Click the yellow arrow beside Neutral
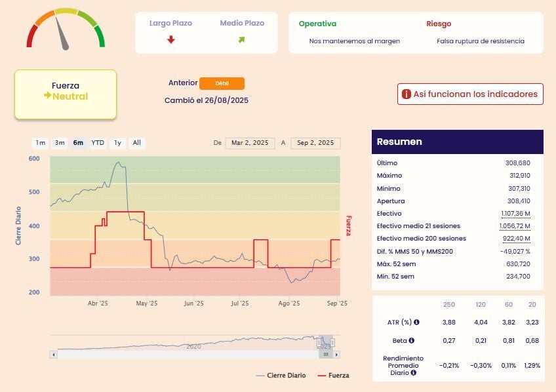The height and width of the screenshot is (392, 556). click(47, 95)
